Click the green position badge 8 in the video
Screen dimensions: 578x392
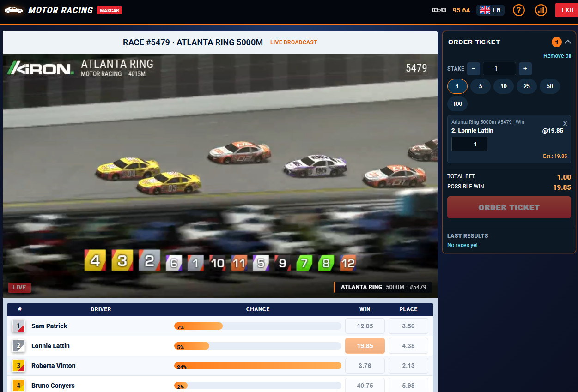pyautogui.click(x=326, y=263)
